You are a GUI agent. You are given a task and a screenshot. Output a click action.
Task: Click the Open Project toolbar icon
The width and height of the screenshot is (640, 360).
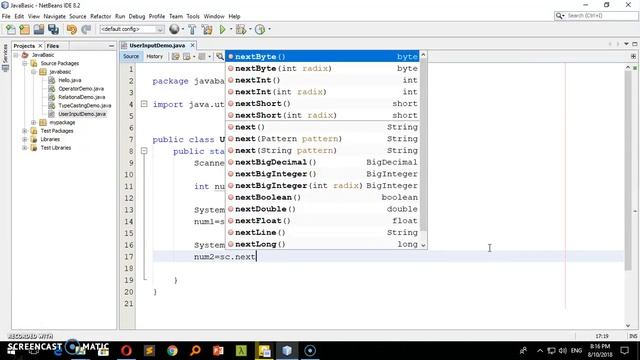tap(39, 29)
